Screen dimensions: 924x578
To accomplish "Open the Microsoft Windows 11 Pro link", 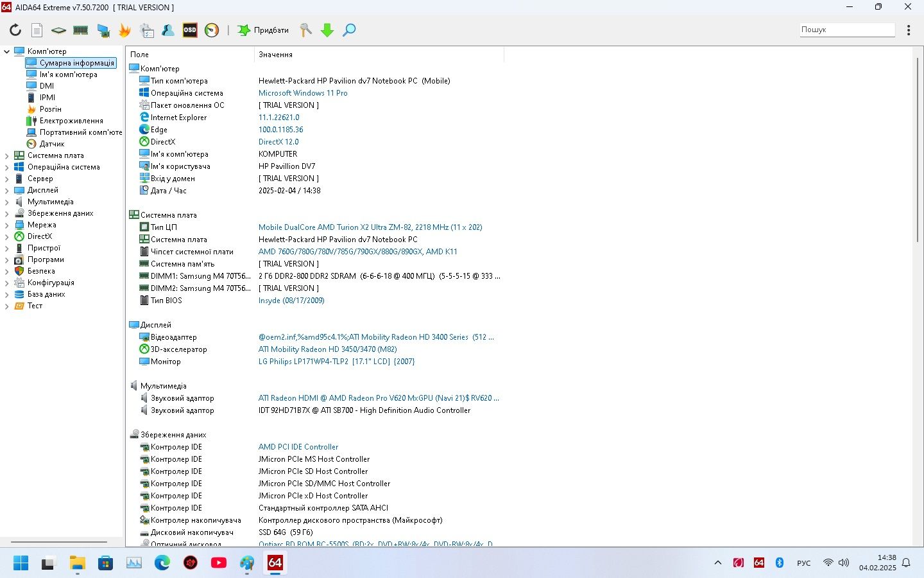I will click(303, 93).
